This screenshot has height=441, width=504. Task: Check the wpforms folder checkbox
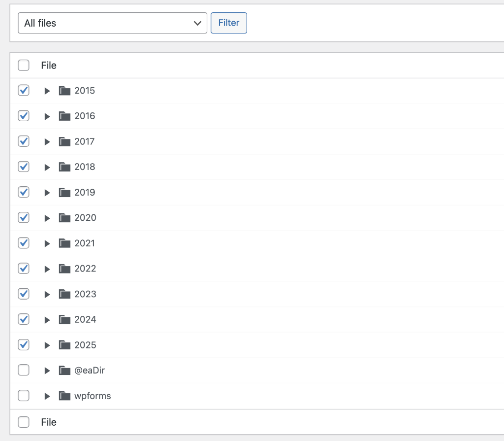tap(24, 396)
